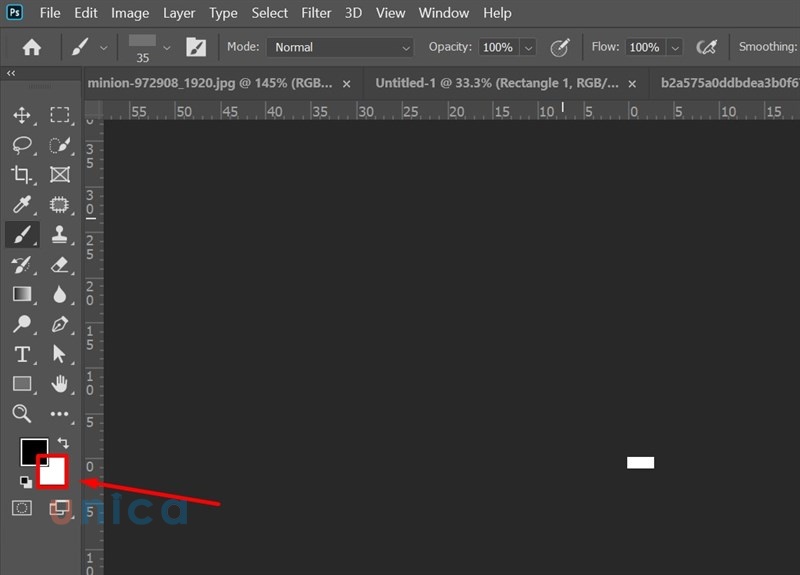The height and width of the screenshot is (575, 800).
Task: Open the Edit Toolbar three-dots menu
Action: [x=60, y=414]
